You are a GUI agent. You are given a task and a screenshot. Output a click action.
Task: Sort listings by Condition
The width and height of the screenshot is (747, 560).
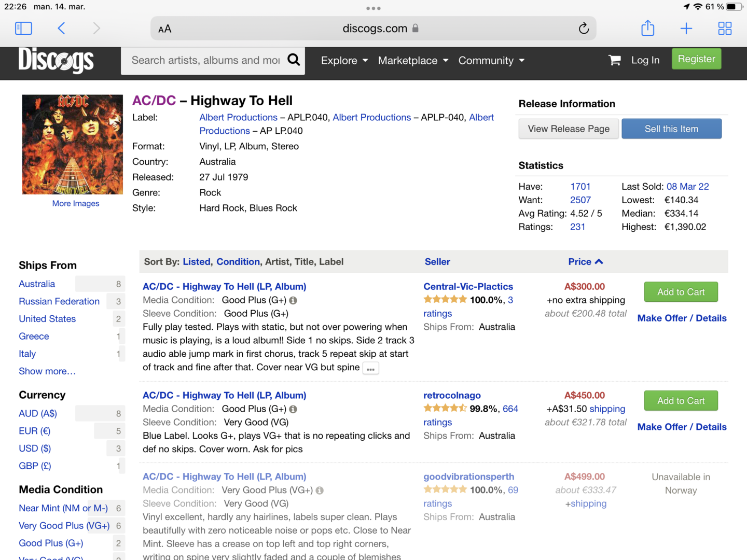238,262
